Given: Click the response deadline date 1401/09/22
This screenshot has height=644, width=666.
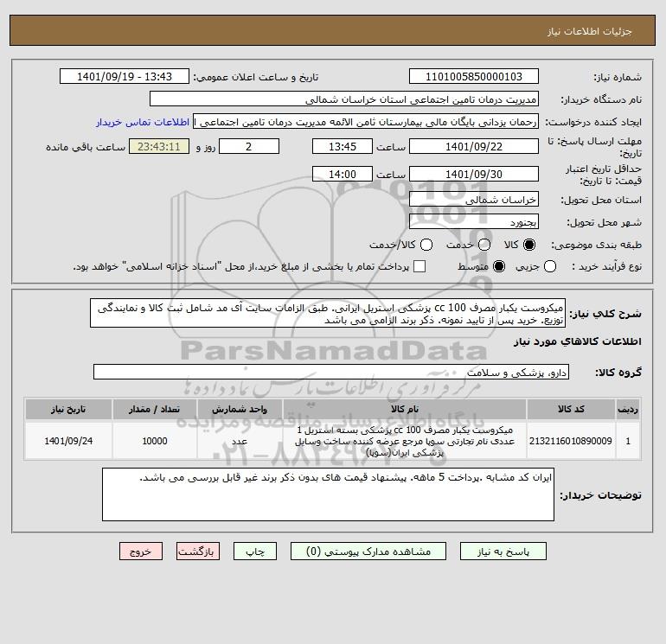Looking at the screenshot, I should [474, 146].
